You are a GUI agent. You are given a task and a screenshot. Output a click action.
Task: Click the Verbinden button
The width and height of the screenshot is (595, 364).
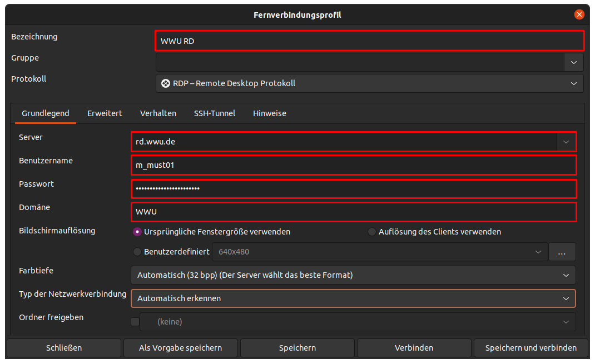[414, 348]
